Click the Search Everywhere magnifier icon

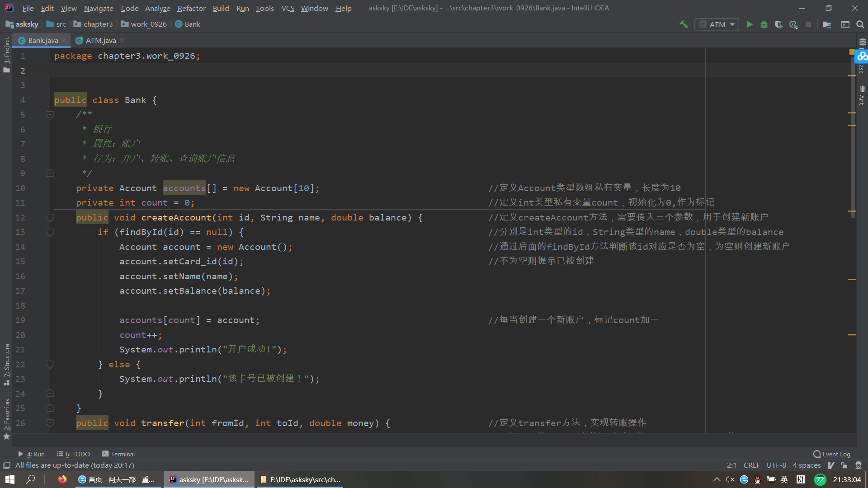860,24
